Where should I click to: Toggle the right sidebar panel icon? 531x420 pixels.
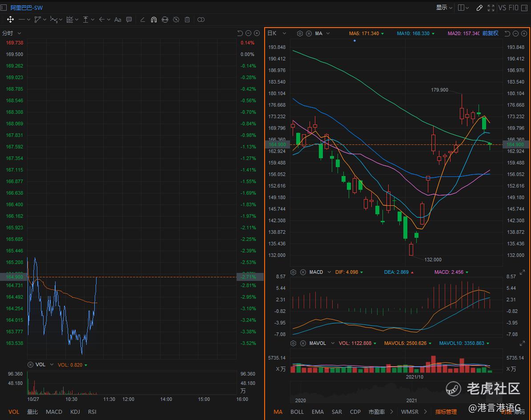[525, 8]
